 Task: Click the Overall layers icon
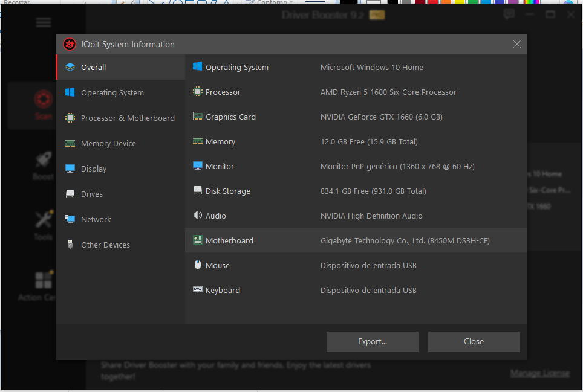[70, 67]
